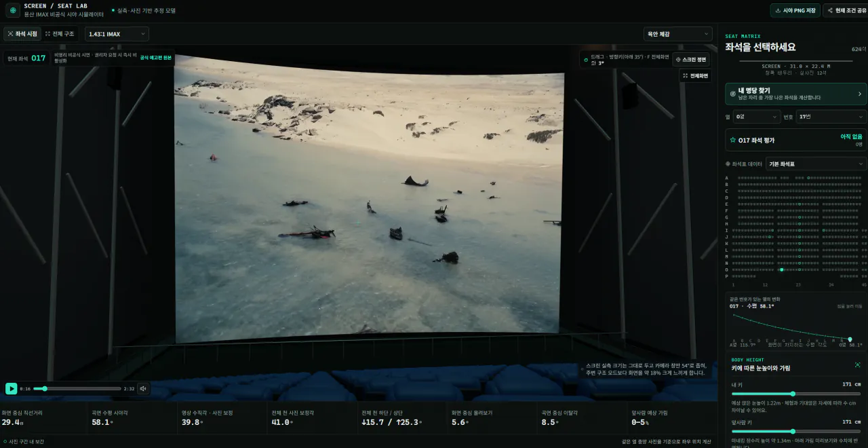
Task: Click the 좌석을 선택하세요 heading
Action: 760,47
